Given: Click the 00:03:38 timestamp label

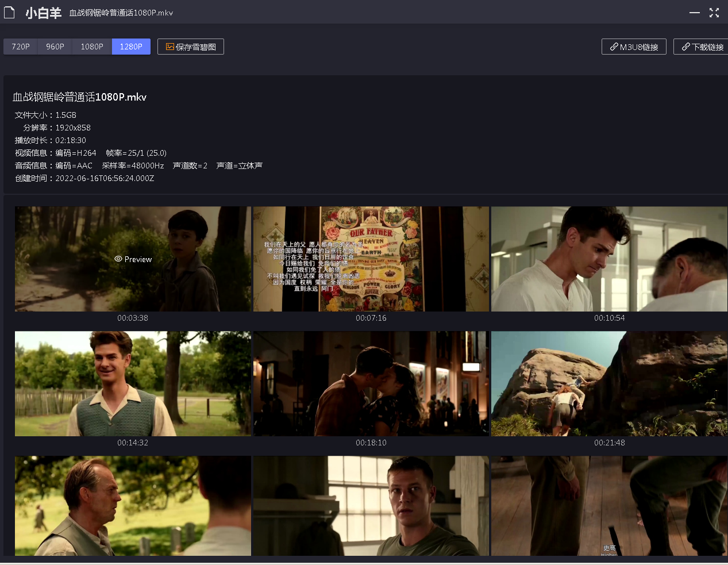Looking at the screenshot, I should pos(133,318).
